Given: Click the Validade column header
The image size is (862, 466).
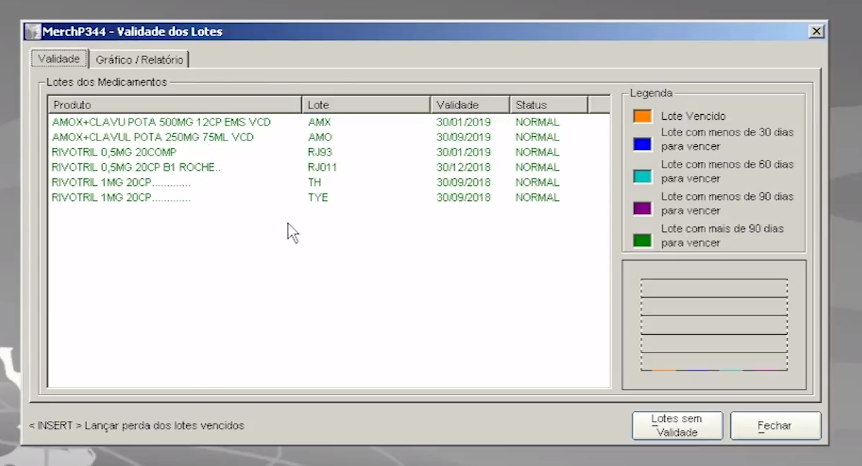Looking at the screenshot, I should [469, 105].
